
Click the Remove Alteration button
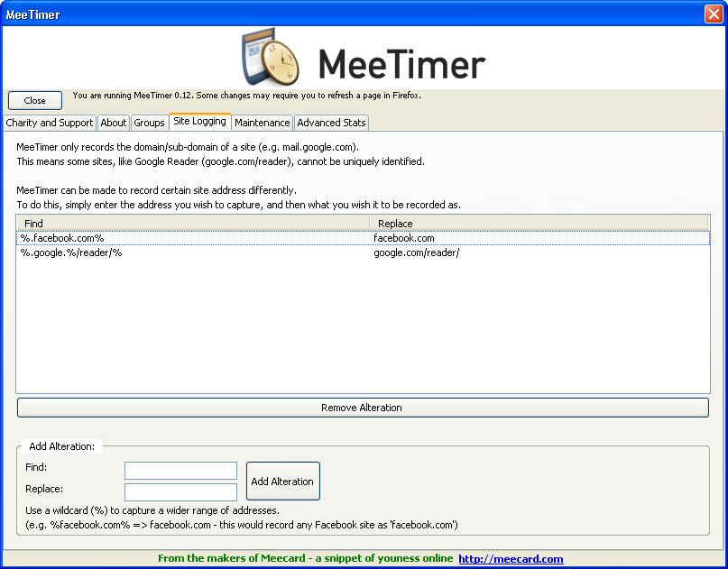[363, 408]
